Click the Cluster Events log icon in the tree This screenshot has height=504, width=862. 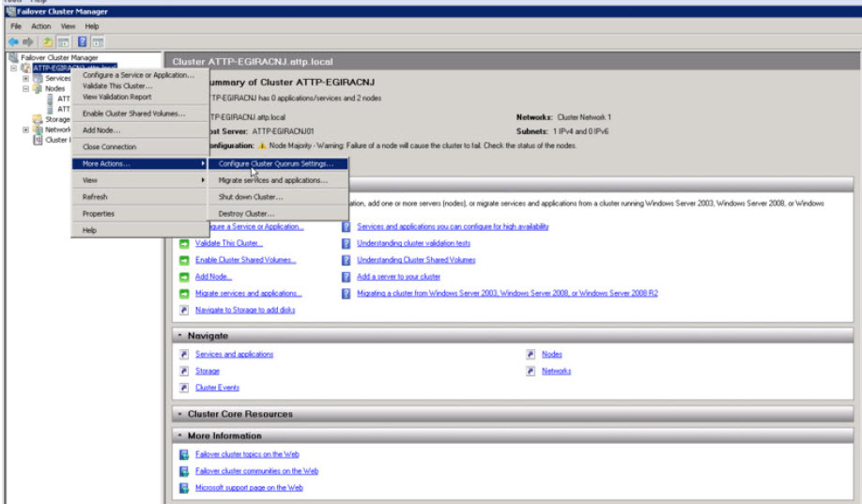[38, 140]
